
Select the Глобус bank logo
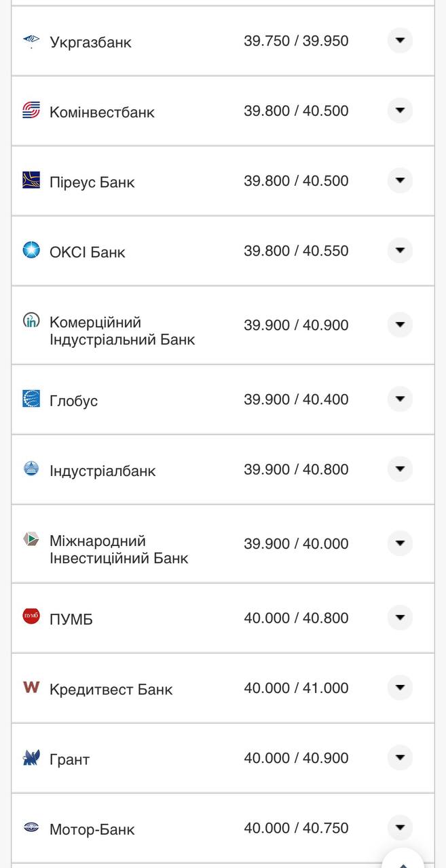pos(30,399)
